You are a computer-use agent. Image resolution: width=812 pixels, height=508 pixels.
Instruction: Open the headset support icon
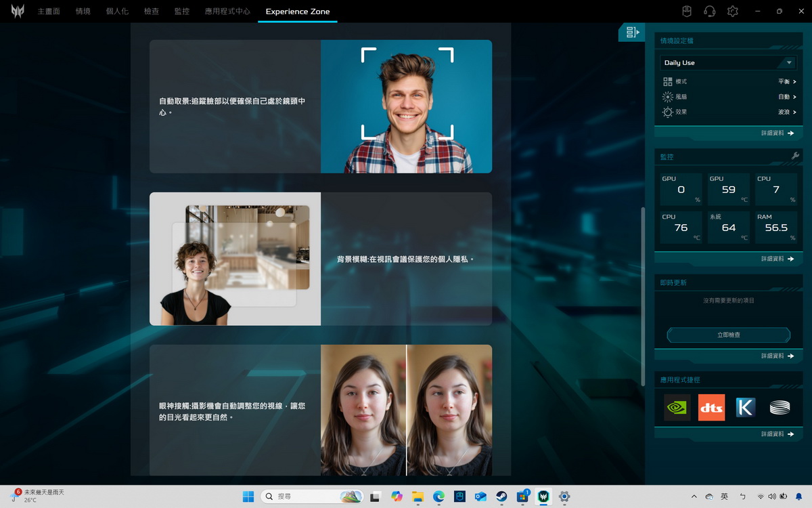click(x=709, y=12)
